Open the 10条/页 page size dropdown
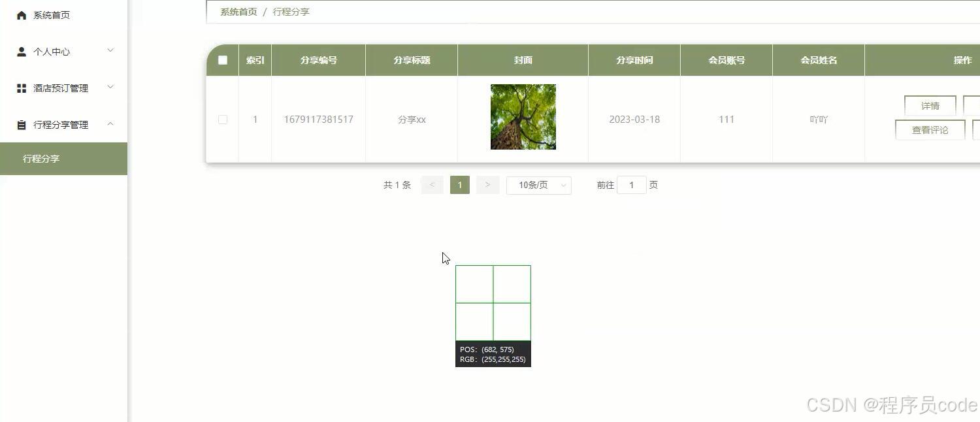This screenshot has width=980, height=422. click(538, 185)
